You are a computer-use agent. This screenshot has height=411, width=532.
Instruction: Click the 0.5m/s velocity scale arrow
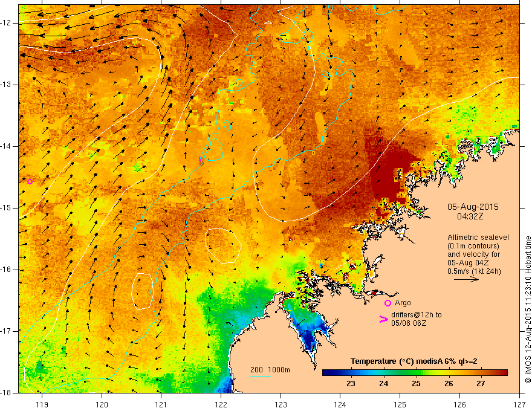pos(466,279)
